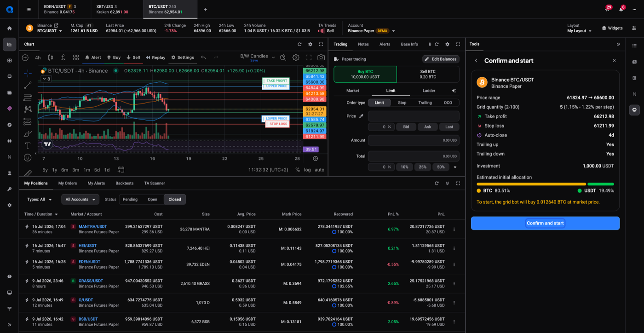Open Chart panel gear settings
644x333 pixels.
pos(310,44)
